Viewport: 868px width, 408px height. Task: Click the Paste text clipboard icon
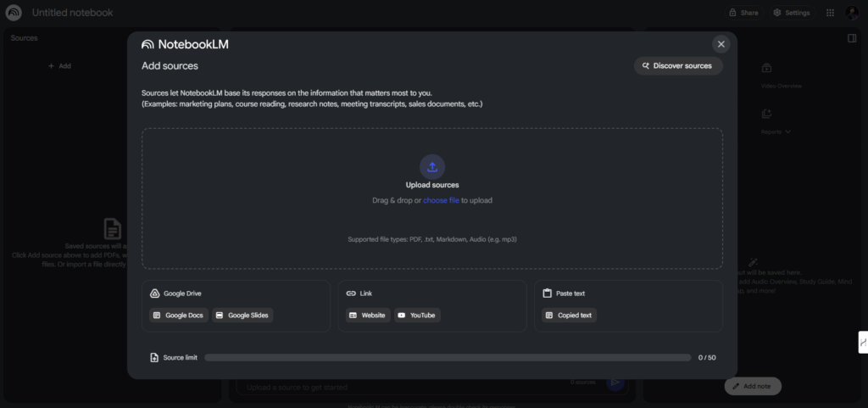coord(548,293)
